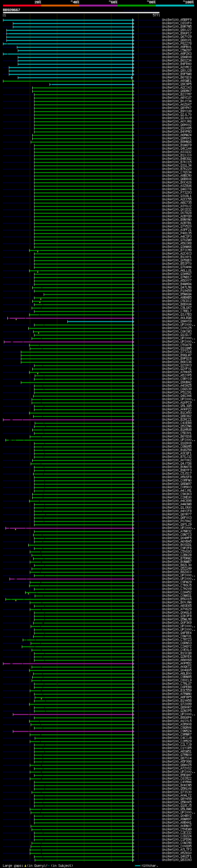
Task: Open hit UniRef100_C9RYI9
Action: click(x=177, y=379)
